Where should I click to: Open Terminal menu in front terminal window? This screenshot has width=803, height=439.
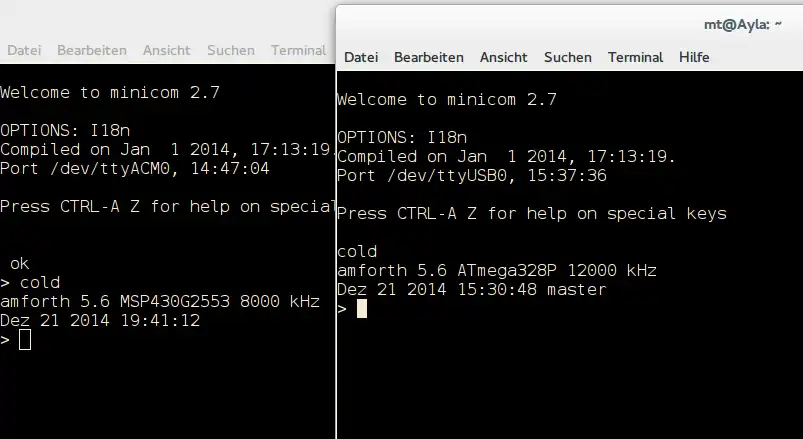(635, 57)
